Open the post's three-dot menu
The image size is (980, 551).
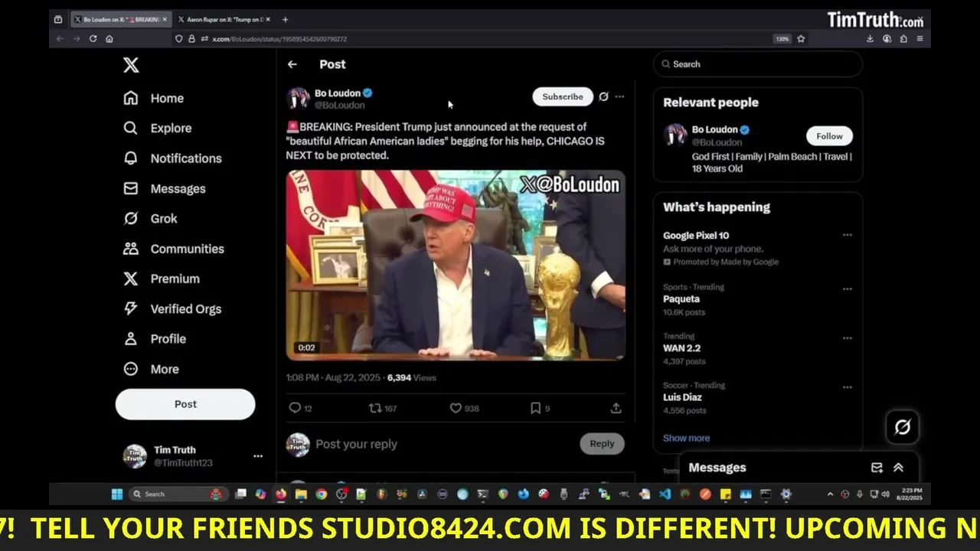click(x=619, y=96)
